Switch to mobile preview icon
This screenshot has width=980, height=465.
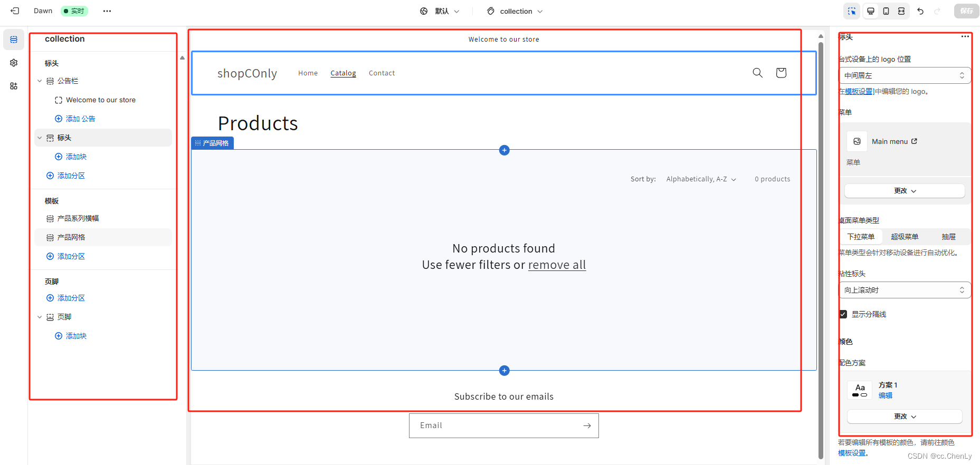pos(886,11)
